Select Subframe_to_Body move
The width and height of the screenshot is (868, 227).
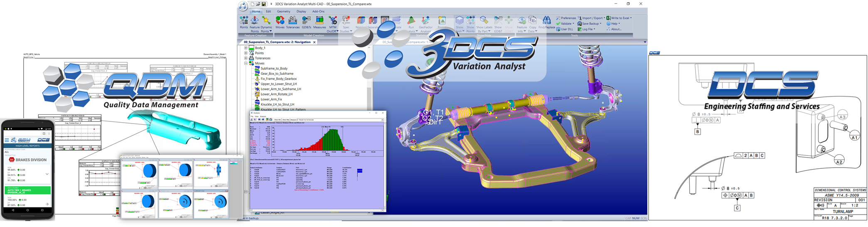[x=274, y=68]
